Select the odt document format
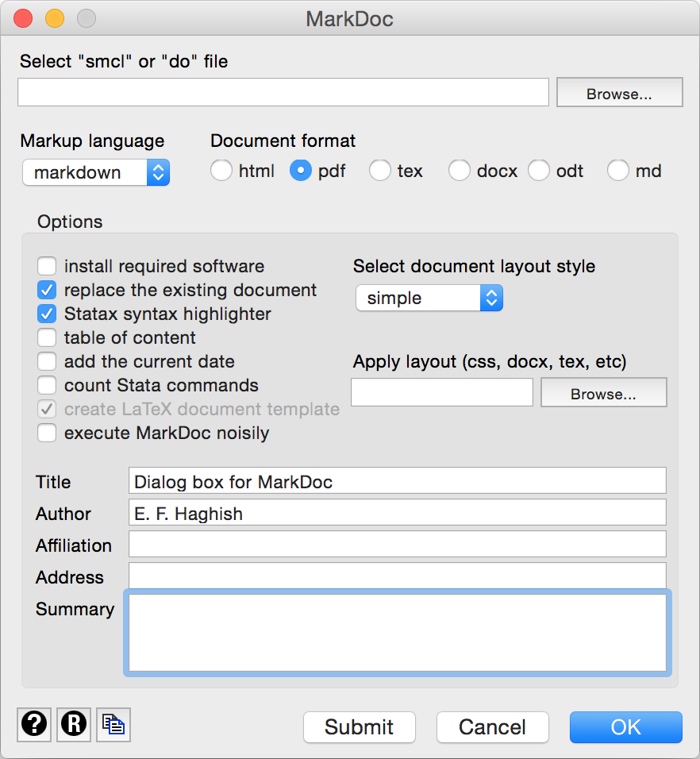Viewport: 700px width, 759px height. click(x=538, y=171)
